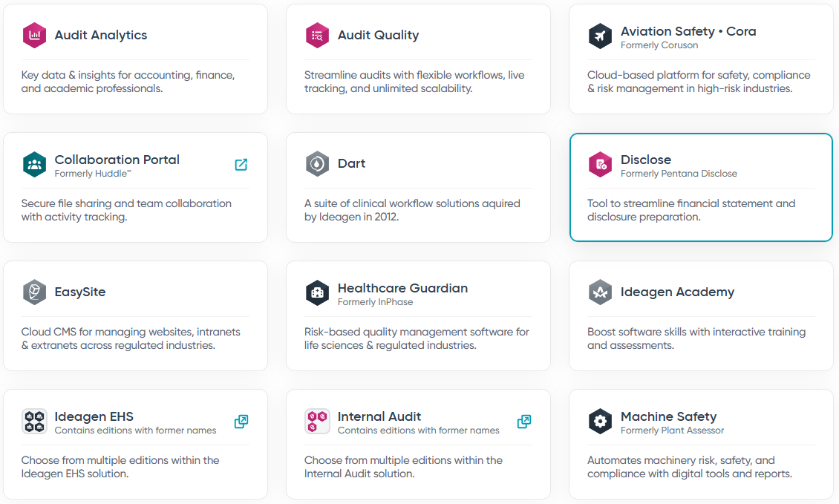Open the Internal Audit title link
The image size is (839, 504).
pos(379,416)
